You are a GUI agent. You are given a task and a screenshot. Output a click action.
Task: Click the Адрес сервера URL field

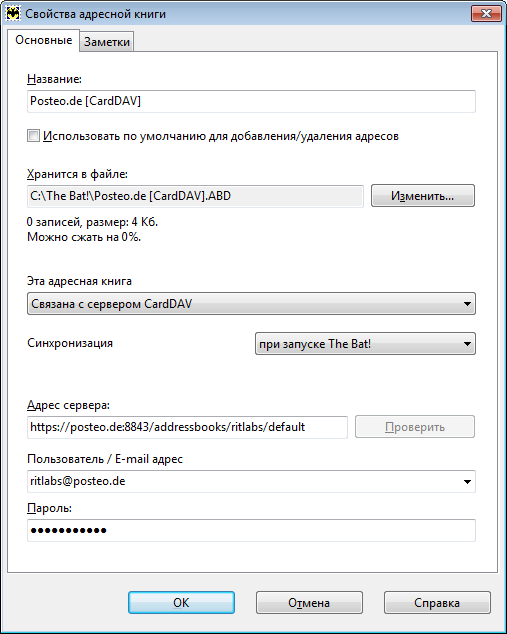tap(187, 427)
